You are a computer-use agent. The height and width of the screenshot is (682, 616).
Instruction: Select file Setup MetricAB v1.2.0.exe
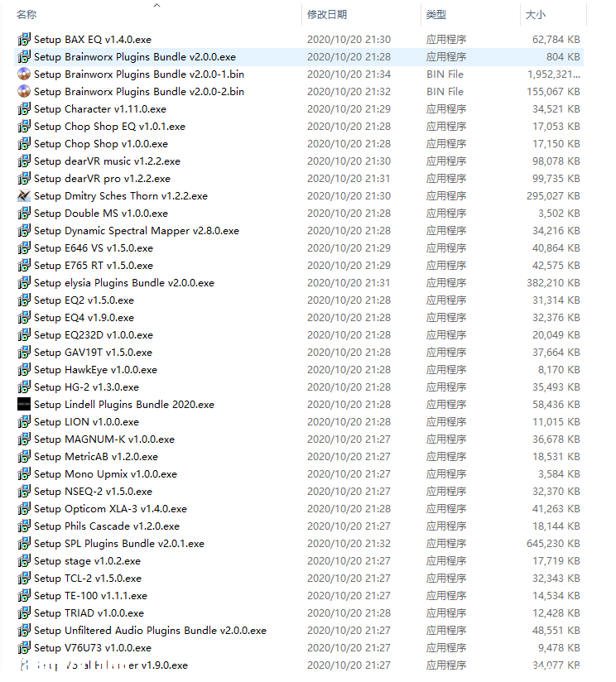pos(96,457)
